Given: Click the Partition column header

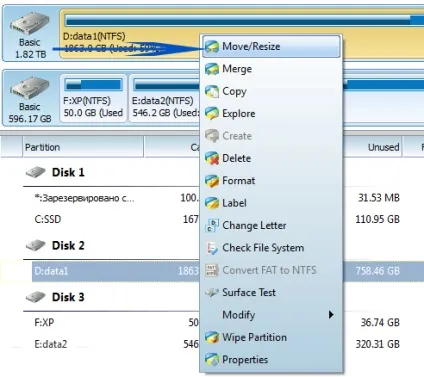Looking at the screenshot, I should (x=83, y=147).
